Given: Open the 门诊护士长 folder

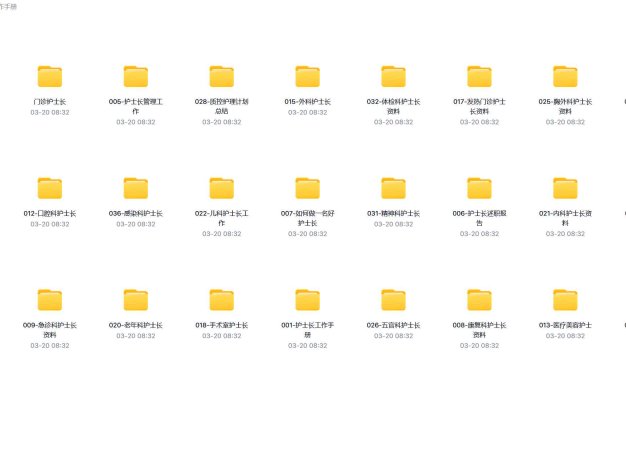Looking at the screenshot, I should [x=50, y=77].
